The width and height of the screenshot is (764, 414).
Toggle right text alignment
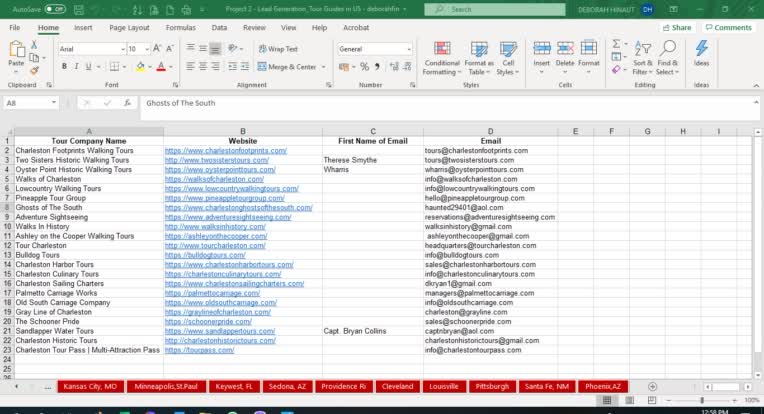(215, 67)
